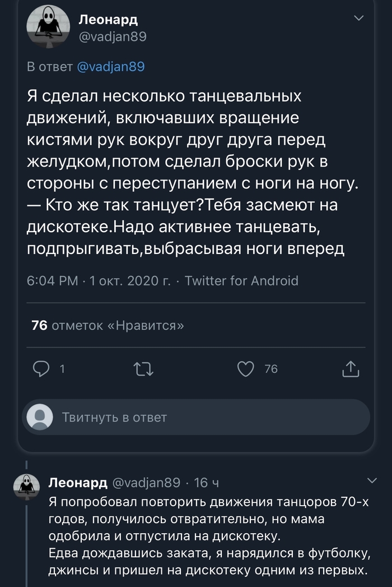Click the 6:04 PM · 1 окт. 2020 timestamp

(99, 280)
